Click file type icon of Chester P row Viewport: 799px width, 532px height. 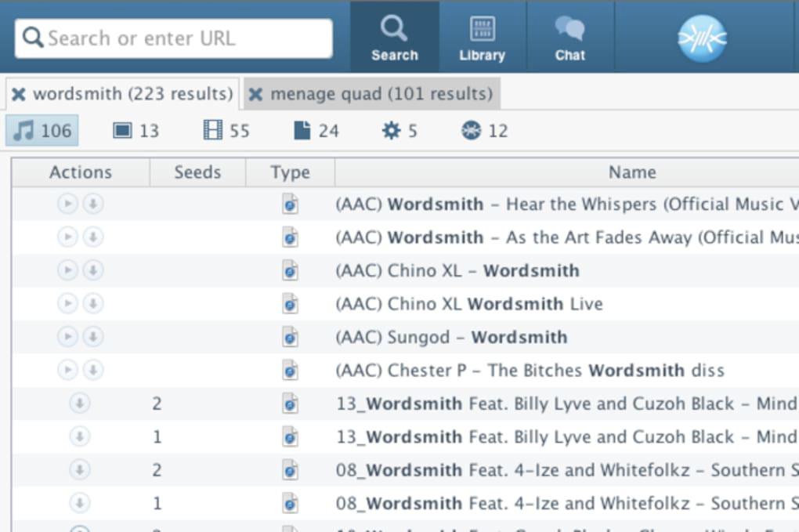[290, 371]
